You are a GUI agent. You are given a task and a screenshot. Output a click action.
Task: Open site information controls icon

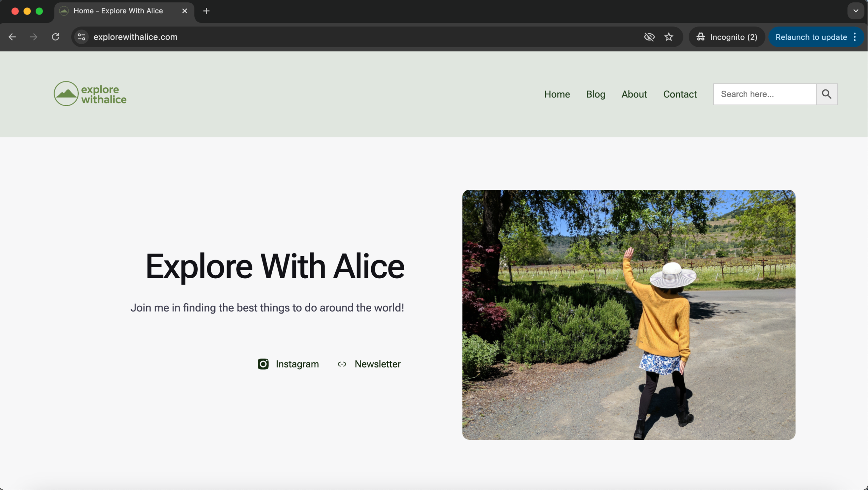click(81, 37)
